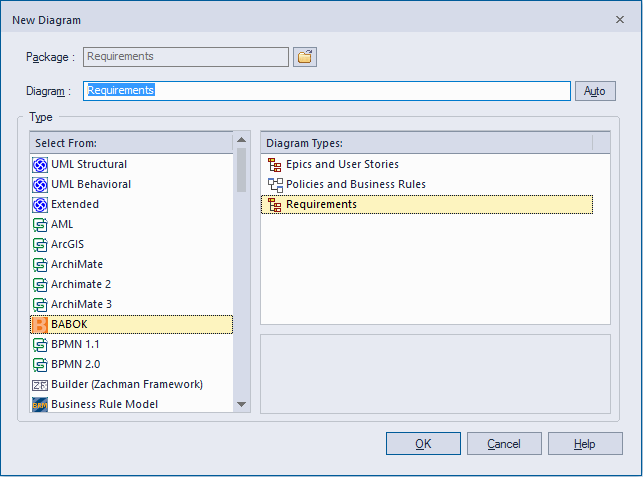
Task: Click the Business Rule Model icon
Action: pos(40,404)
